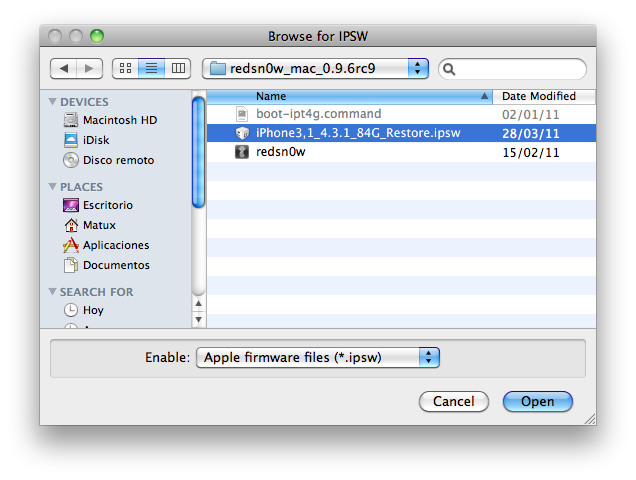Screen dimensions: 636x480
Task: Click the Cancel button
Action: [453, 401]
